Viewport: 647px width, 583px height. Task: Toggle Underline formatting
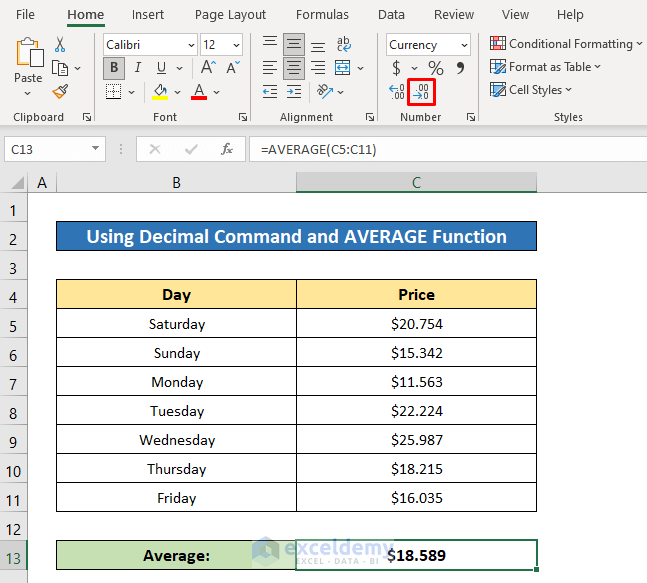tap(160, 68)
